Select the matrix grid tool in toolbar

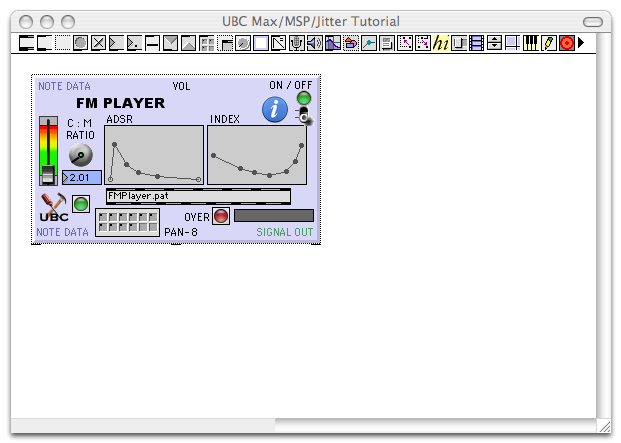(x=207, y=43)
